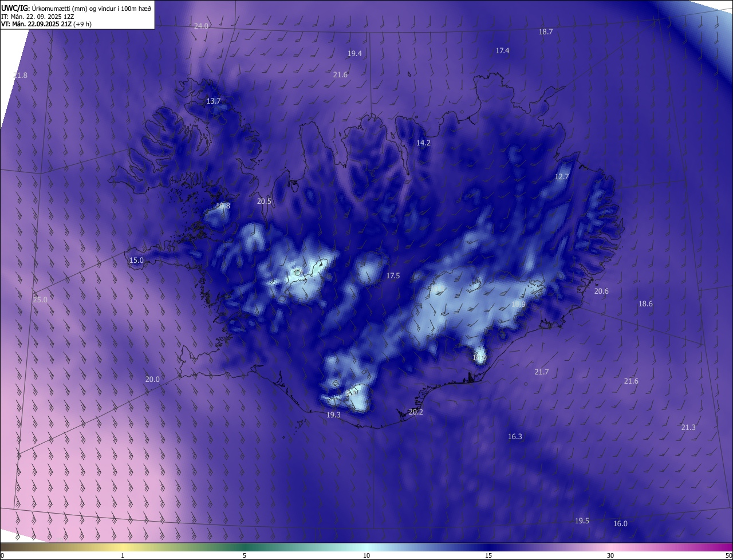The image size is (733, 560).
Task: Click the wind value 18.6 on the map
Action: 645,304
